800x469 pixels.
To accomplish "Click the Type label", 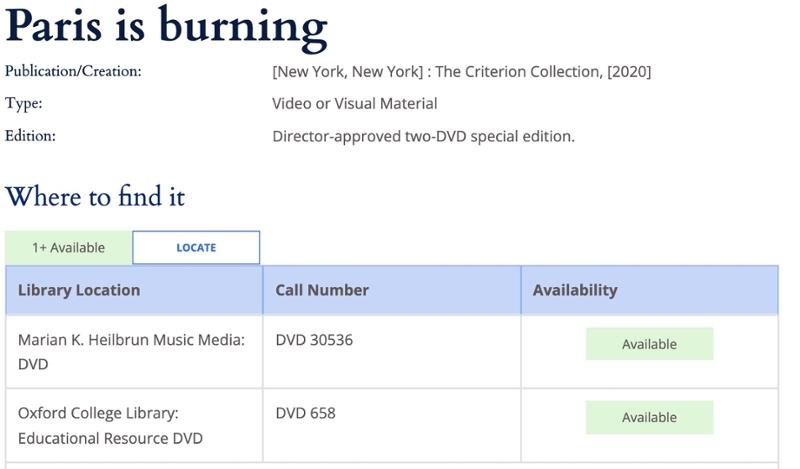I will point(23,104).
